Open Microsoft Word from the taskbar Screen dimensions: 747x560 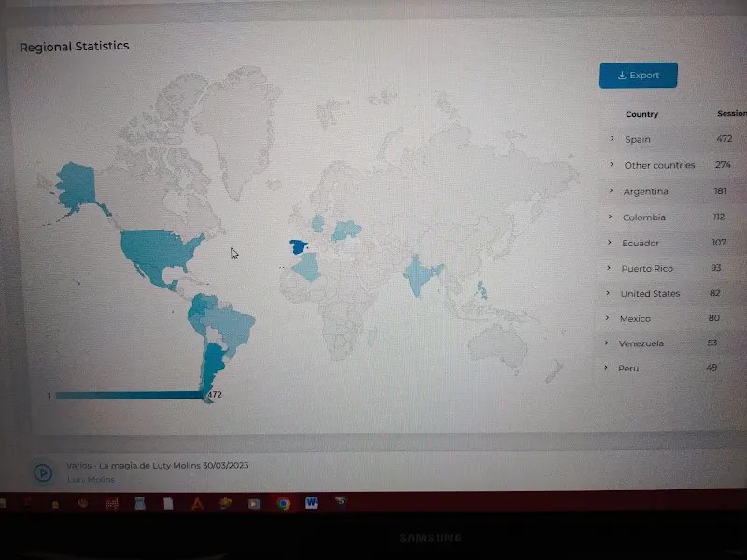tap(312, 502)
